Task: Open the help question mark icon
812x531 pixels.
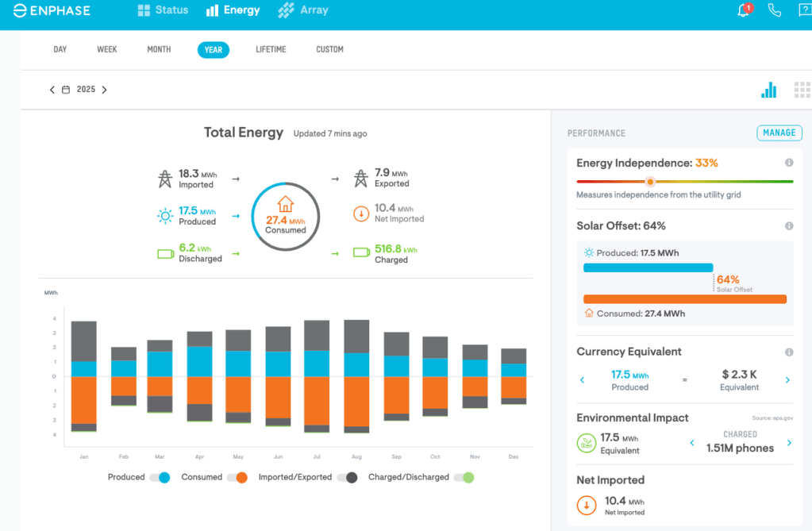Action: pos(805,10)
